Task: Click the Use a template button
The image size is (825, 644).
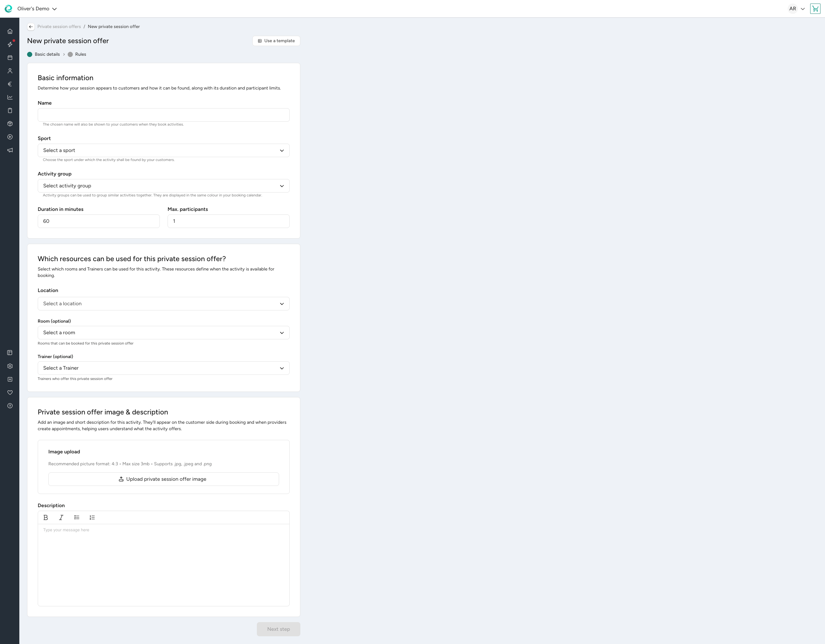Action: [276, 41]
